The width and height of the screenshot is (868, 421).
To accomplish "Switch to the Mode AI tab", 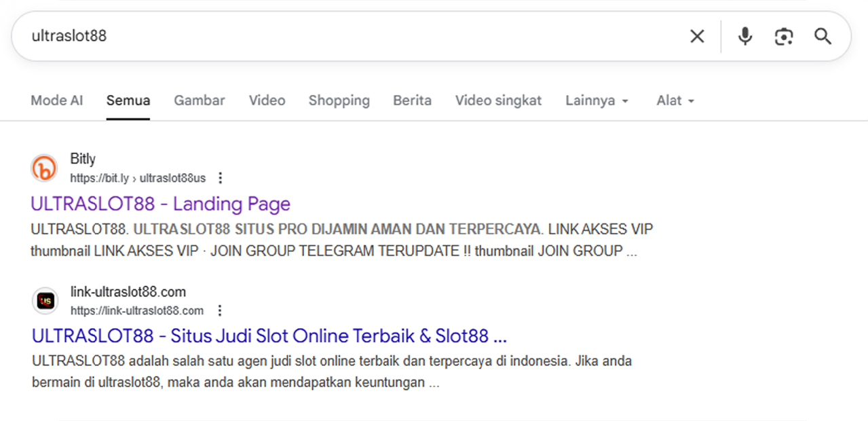I will [57, 100].
